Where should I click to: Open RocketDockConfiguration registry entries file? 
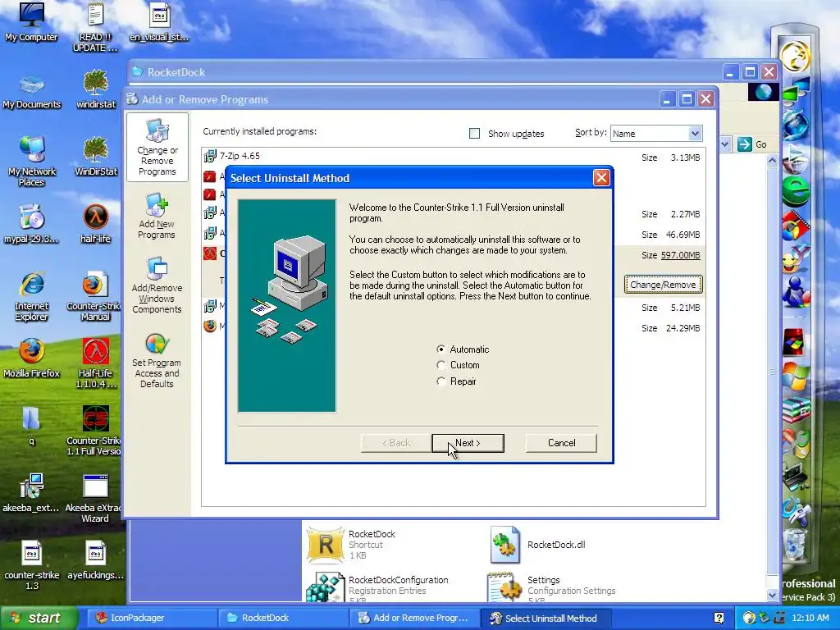point(377,588)
